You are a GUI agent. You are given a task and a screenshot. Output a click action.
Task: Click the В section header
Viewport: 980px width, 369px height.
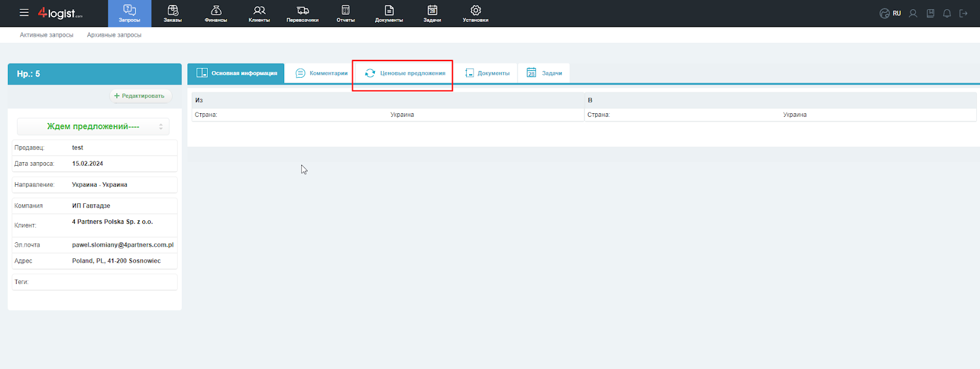(x=780, y=100)
